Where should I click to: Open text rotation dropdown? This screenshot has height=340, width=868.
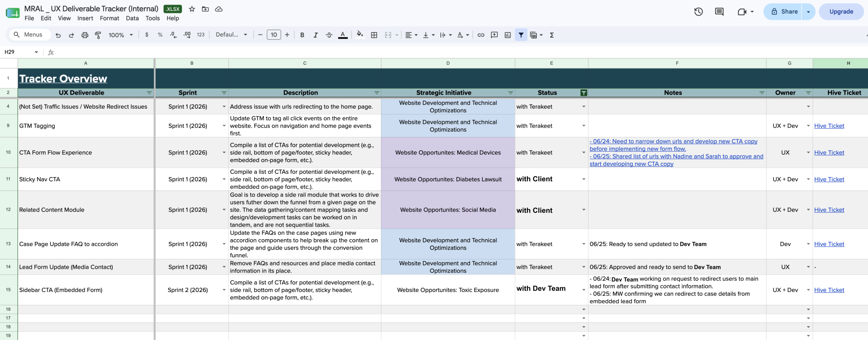[x=463, y=35]
